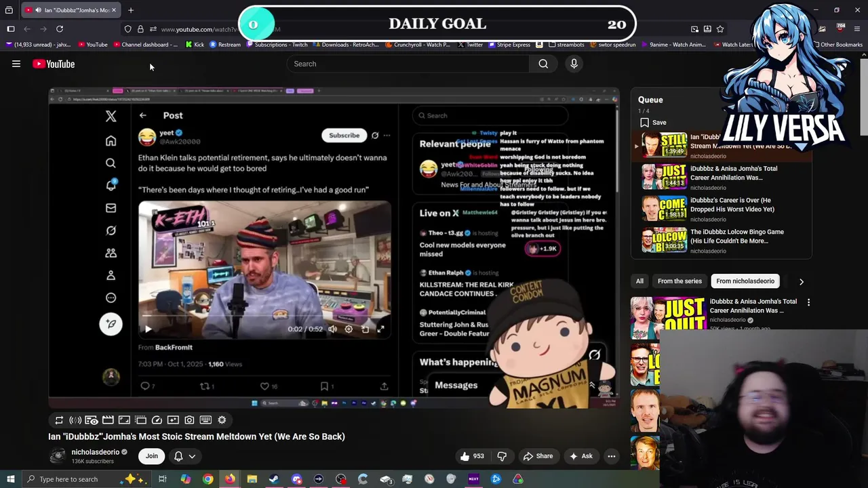This screenshot has height=488, width=868.
Task: Play the video with the player play button
Action: click(x=148, y=329)
